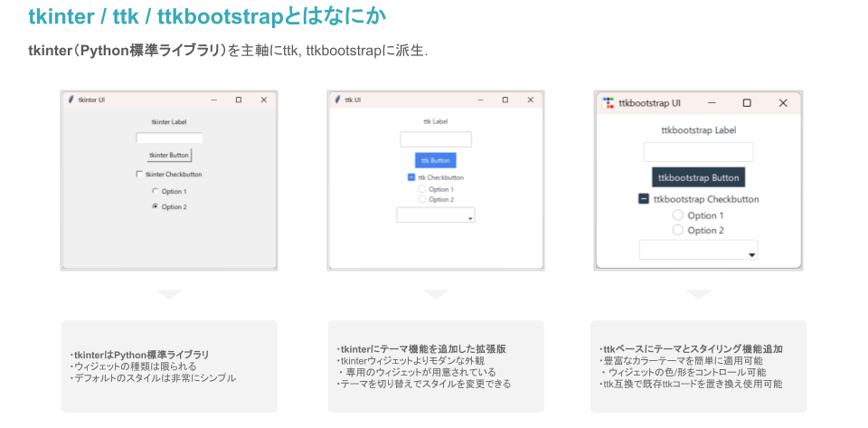
Task: Focus the entry field in ttk UI window
Action: point(436,139)
